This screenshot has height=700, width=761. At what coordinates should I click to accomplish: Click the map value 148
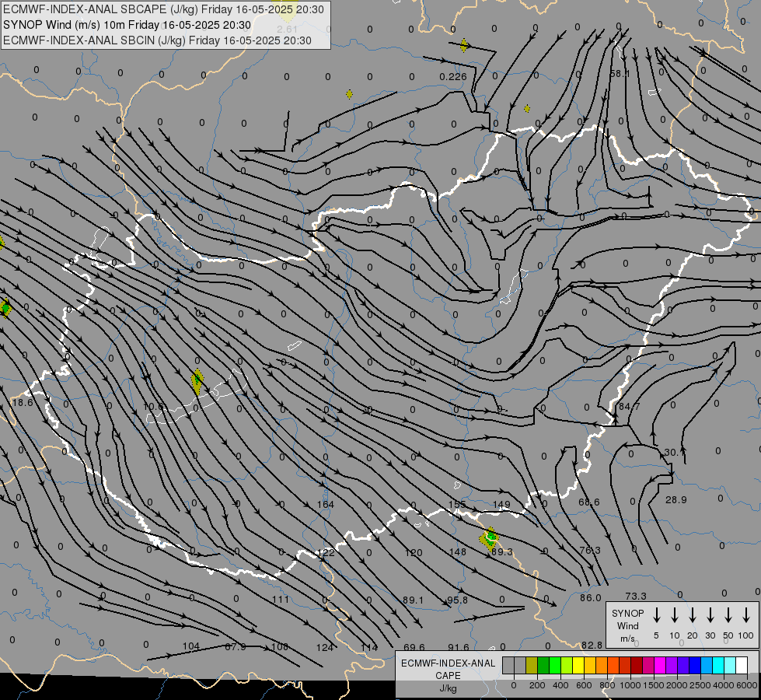coord(458,552)
